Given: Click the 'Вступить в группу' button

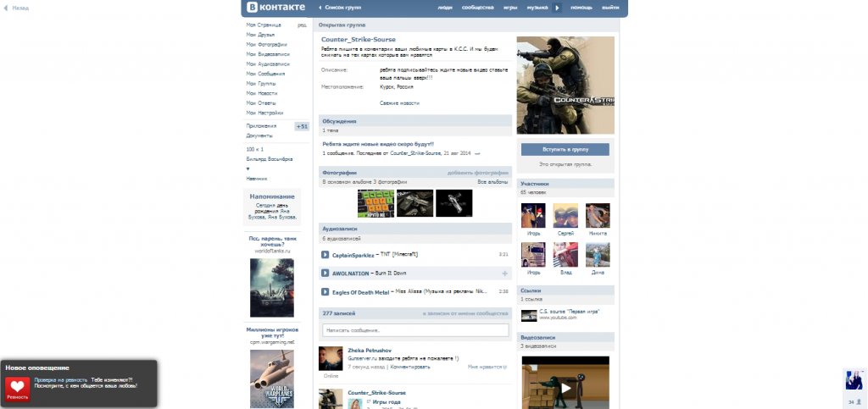Looking at the screenshot, I should pos(565,149).
